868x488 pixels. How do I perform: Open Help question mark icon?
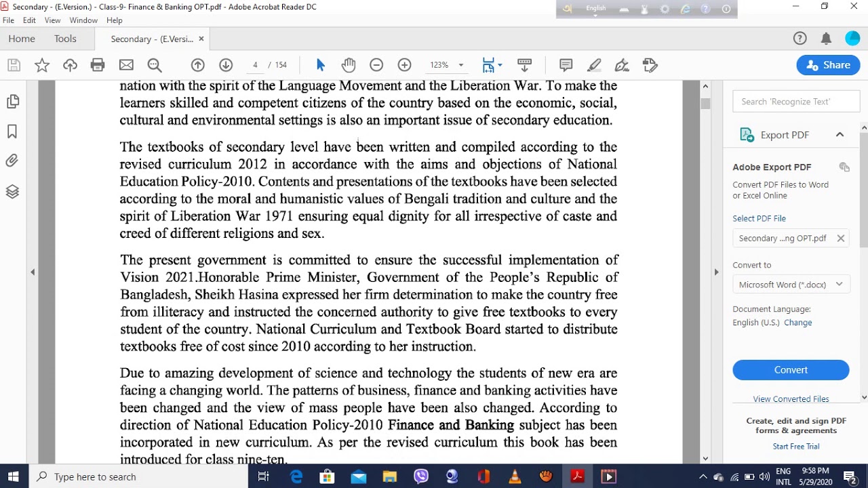(800, 39)
